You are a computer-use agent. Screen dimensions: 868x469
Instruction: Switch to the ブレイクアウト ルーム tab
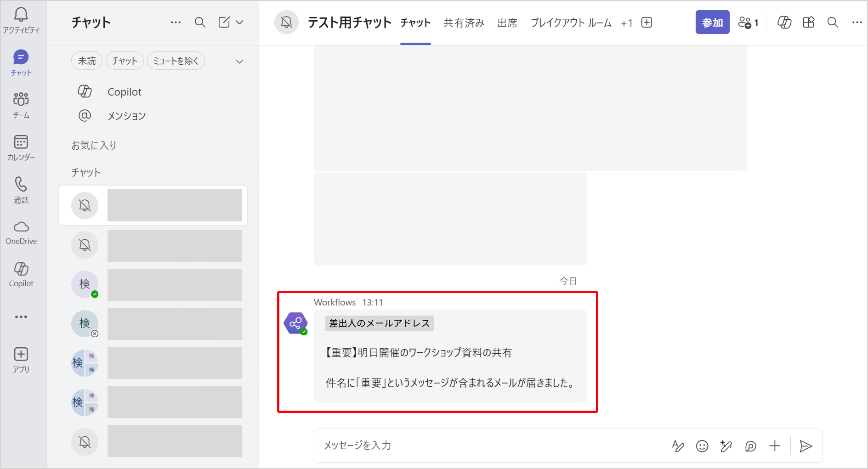coord(571,23)
